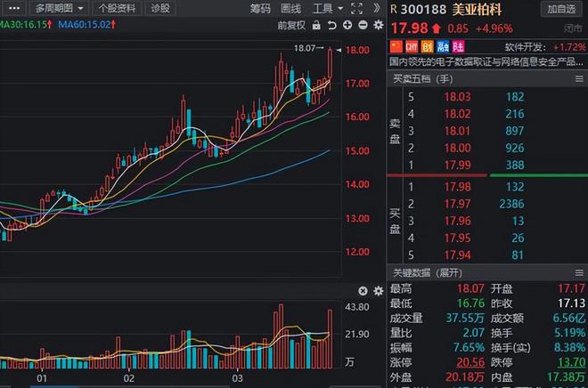This screenshot has height=388, width=588.
Task: Expand the toolbar with double-chevron icon
Action: (377, 8)
